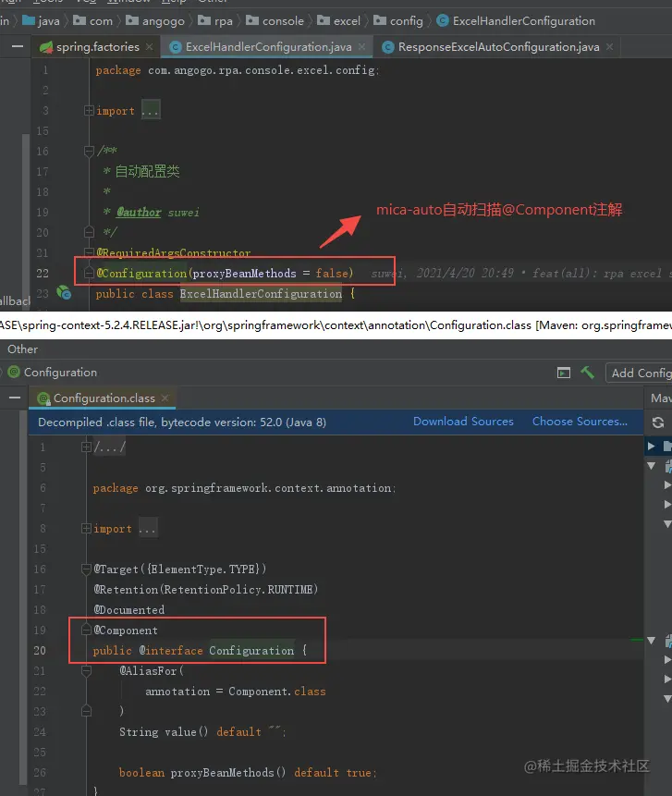Close the Configuration.class tab

point(165,398)
